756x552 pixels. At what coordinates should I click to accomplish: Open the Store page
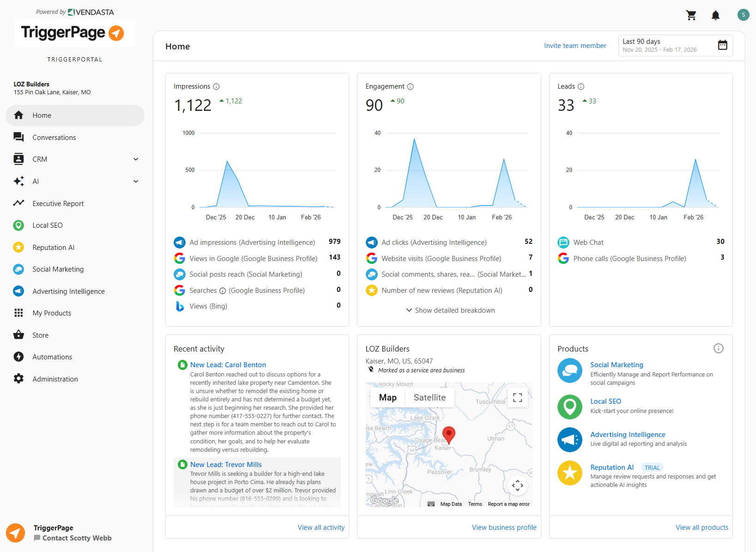tap(75, 335)
